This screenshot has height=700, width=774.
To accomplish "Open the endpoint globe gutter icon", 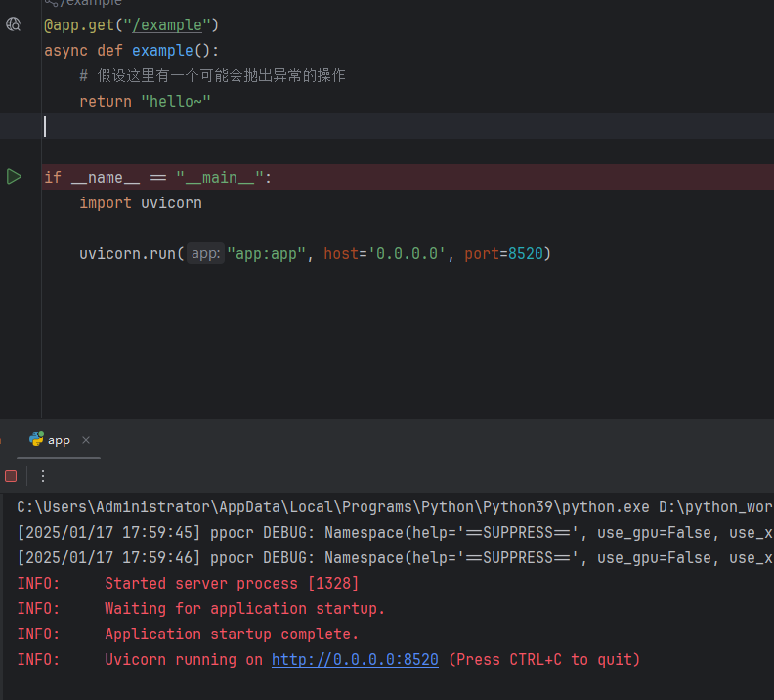I will click(x=14, y=25).
